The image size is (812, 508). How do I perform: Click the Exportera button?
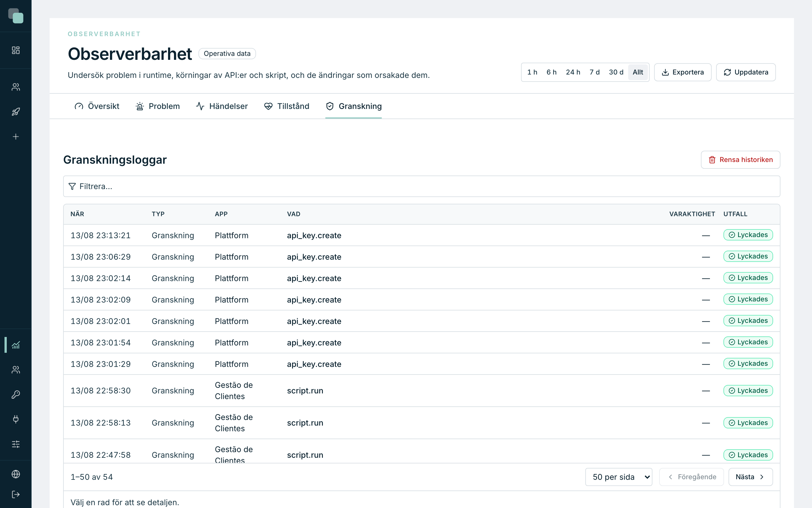[x=683, y=72]
